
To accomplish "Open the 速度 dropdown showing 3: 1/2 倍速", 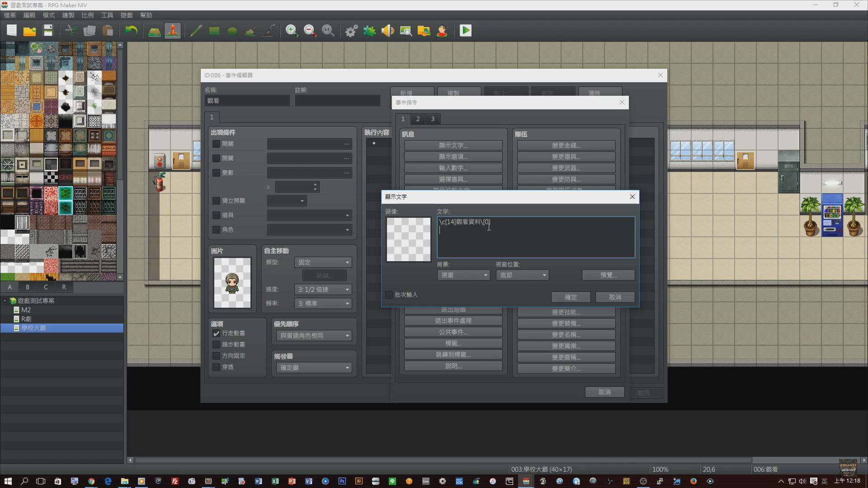I will (x=323, y=289).
